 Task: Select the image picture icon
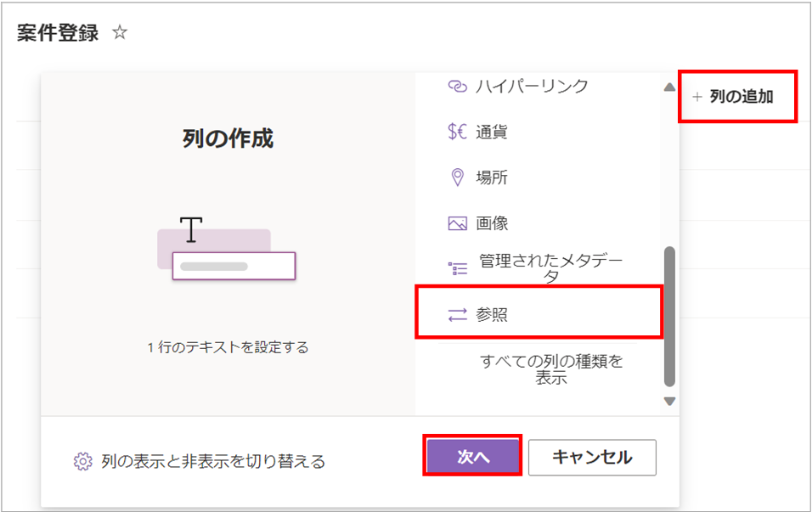[457, 223]
